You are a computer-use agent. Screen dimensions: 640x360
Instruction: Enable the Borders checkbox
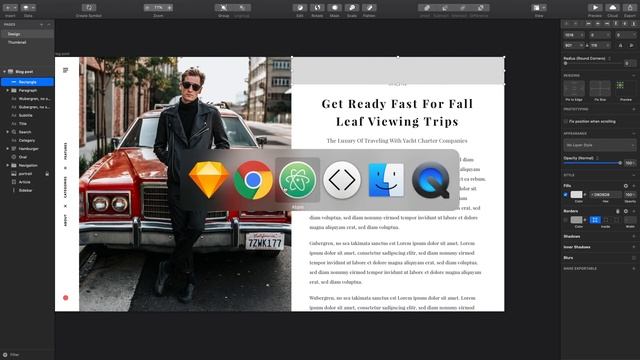pos(566,220)
